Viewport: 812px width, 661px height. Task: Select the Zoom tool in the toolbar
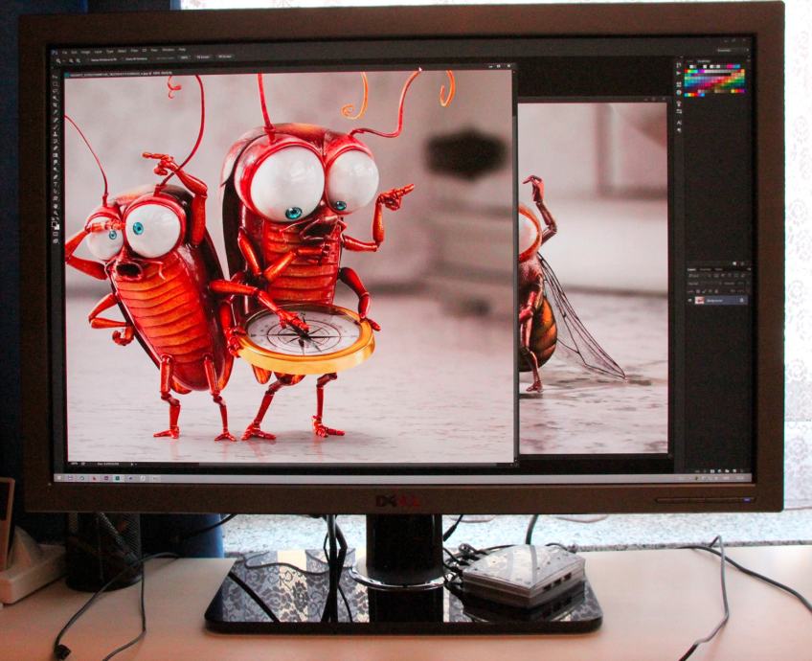55,212
